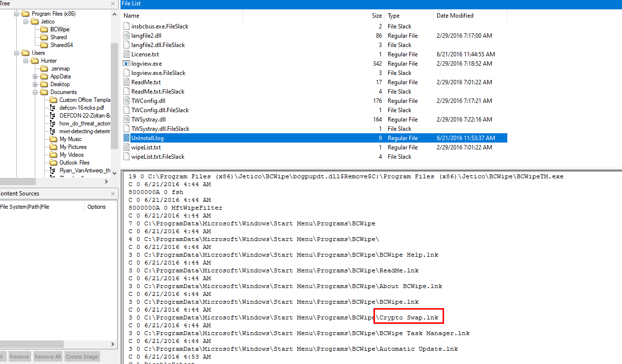Select the TWSystray.dll.FileSlack icon

tap(126, 129)
